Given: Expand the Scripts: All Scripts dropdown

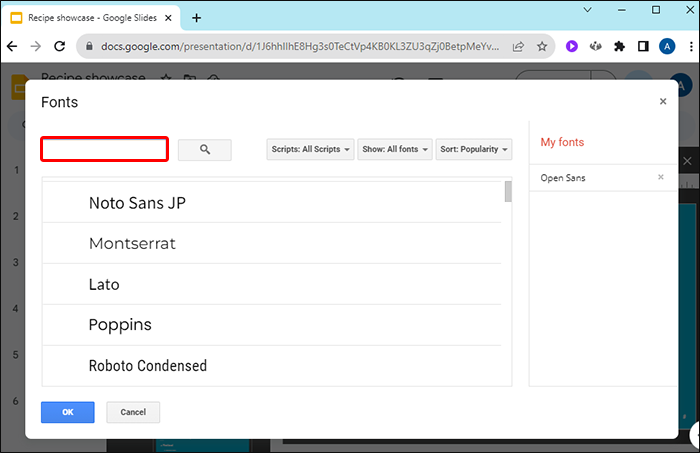Looking at the screenshot, I should [x=311, y=149].
